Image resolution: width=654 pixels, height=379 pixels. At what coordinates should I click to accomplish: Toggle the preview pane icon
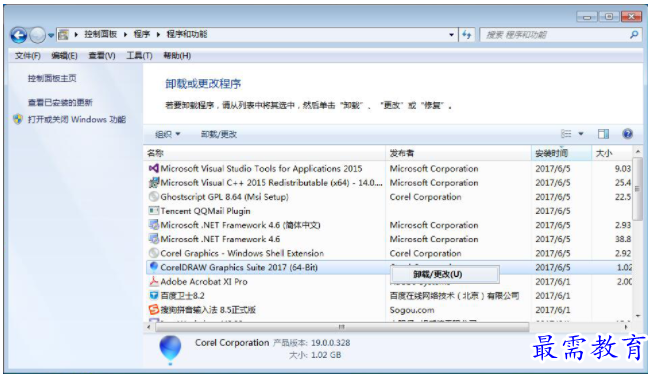pyautogui.click(x=604, y=134)
